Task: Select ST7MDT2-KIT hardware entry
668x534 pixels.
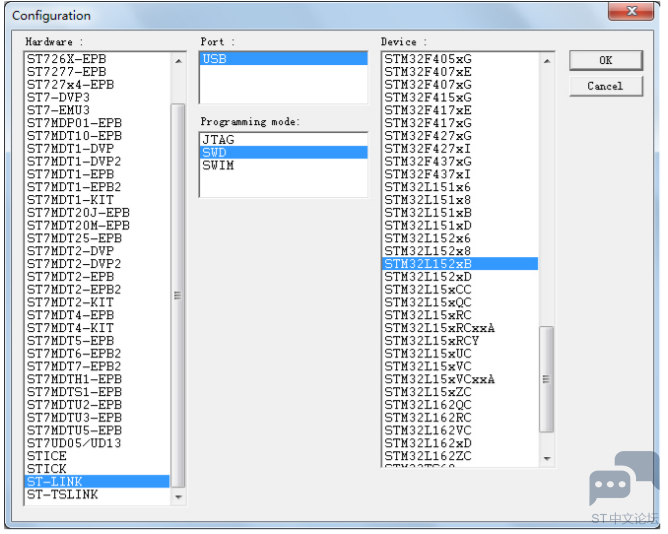Action: tap(97, 303)
